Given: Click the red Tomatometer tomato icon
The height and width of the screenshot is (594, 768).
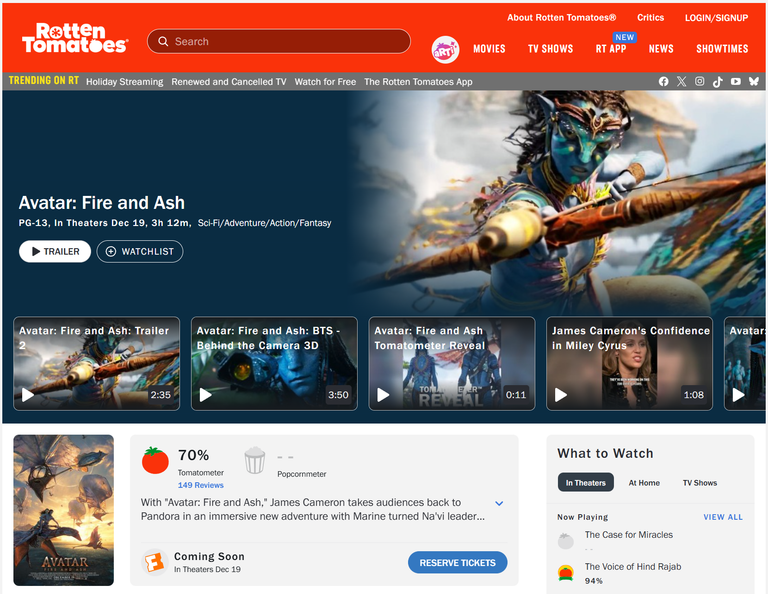Looking at the screenshot, I should point(155,460).
